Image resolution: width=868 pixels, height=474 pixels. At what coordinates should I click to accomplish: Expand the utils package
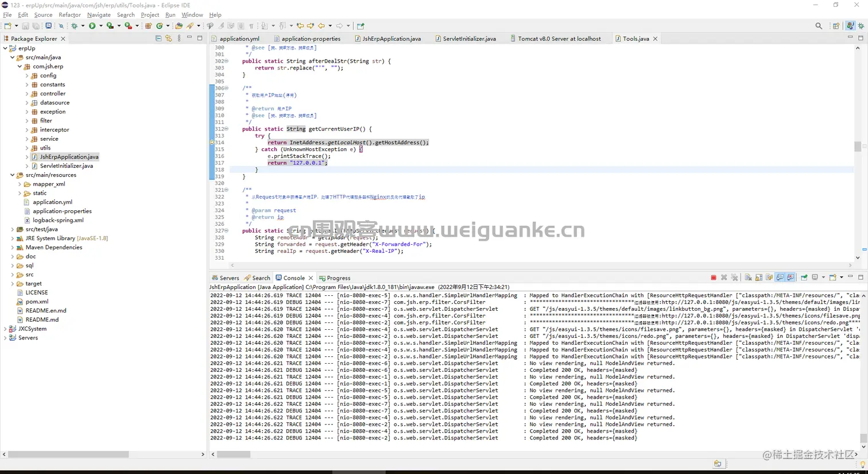27,148
